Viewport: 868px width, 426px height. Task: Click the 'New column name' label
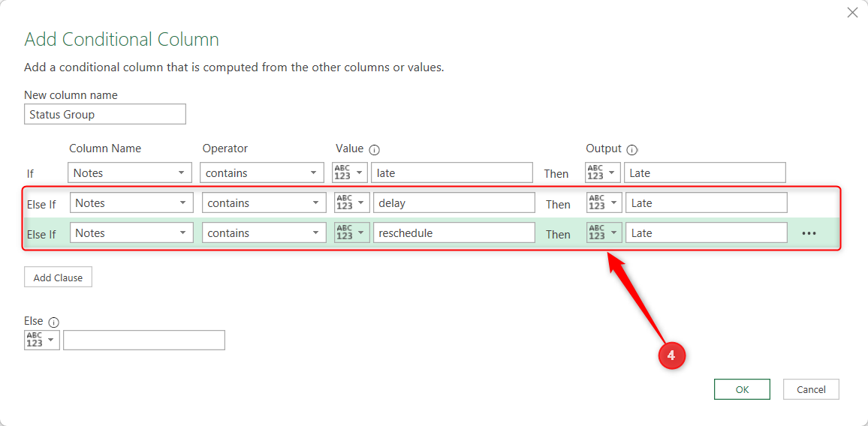pyautogui.click(x=71, y=95)
